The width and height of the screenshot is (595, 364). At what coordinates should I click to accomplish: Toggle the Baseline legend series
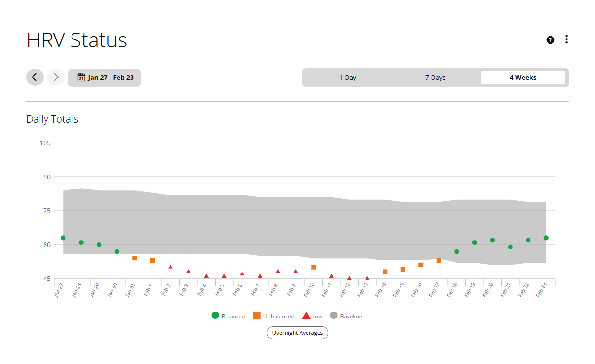click(x=346, y=316)
